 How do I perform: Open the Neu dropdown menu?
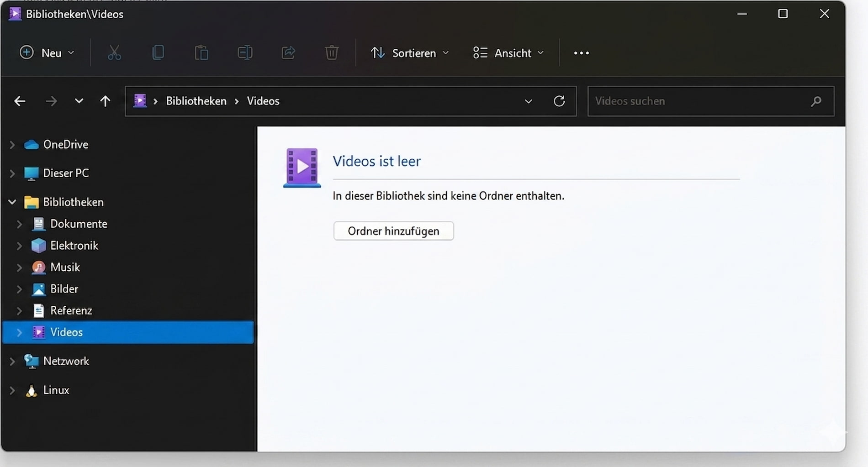pos(47,53)
